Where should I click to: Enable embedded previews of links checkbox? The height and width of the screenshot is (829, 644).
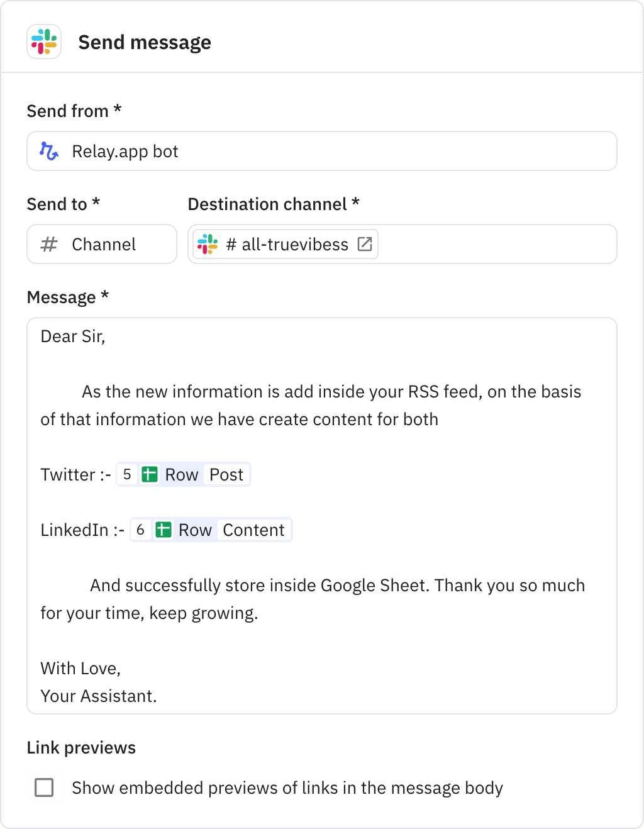coord(44,787)
